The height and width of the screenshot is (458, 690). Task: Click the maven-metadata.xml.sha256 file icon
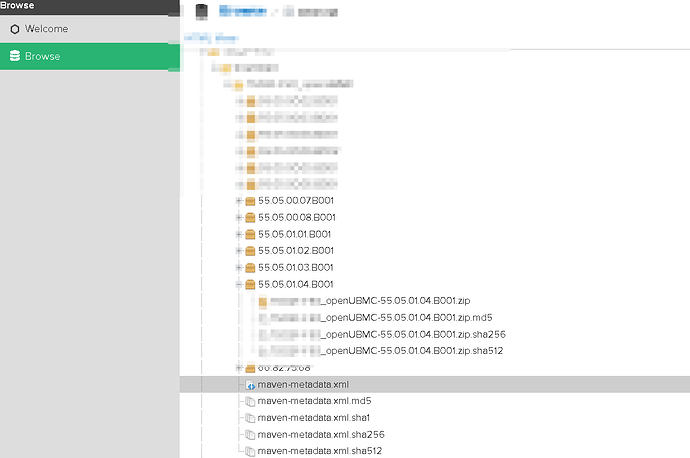(x=250, y=435)
